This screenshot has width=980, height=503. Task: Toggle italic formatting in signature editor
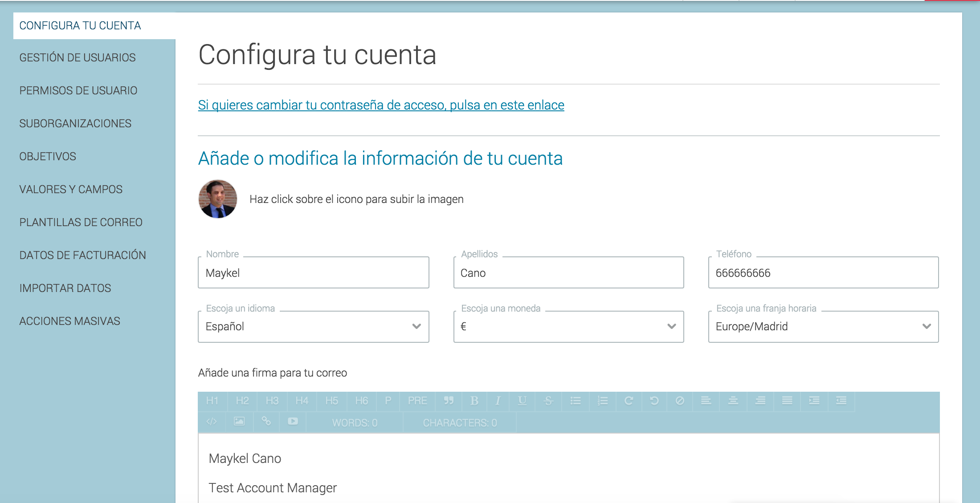click(498, 401)
